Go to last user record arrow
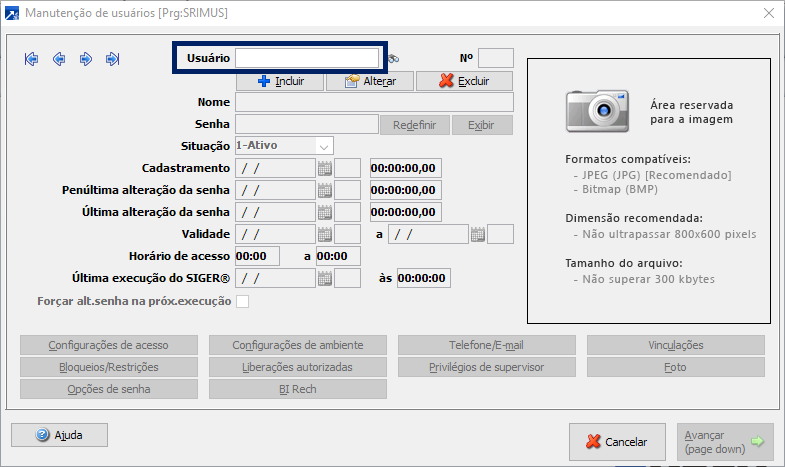 coord(113,59)
